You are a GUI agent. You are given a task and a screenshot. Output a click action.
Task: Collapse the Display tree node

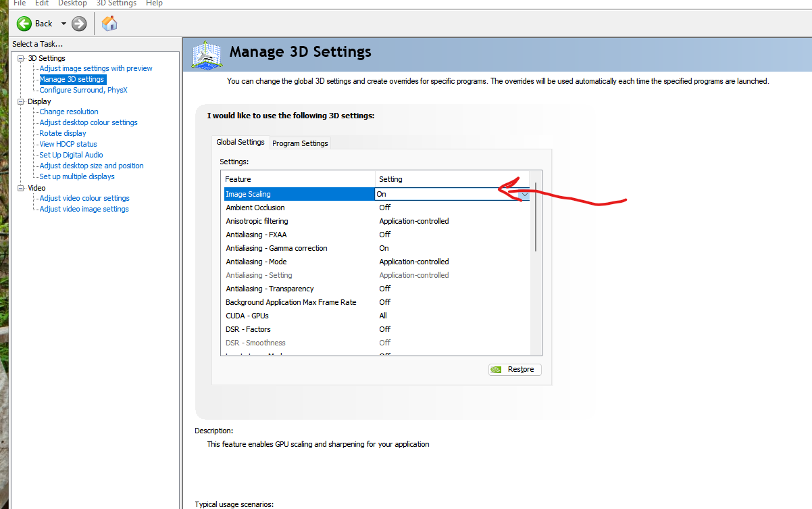(x=20, y=101)
